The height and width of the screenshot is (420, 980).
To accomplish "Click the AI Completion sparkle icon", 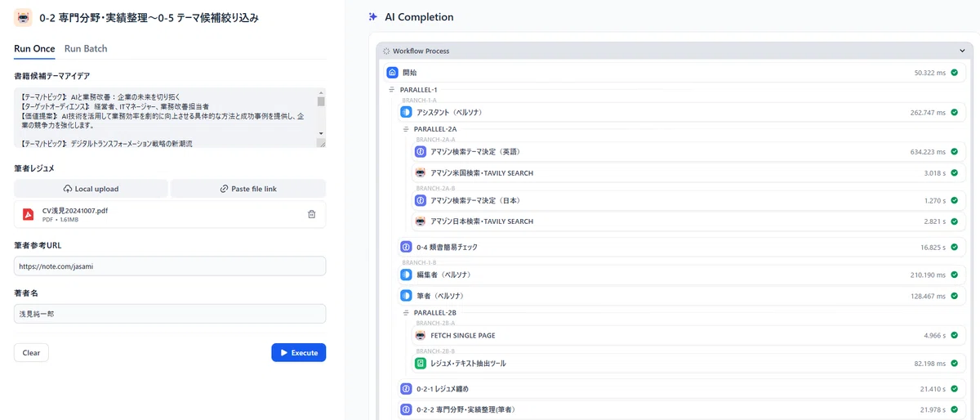I will pyautogui.click(x=372, y=17).
